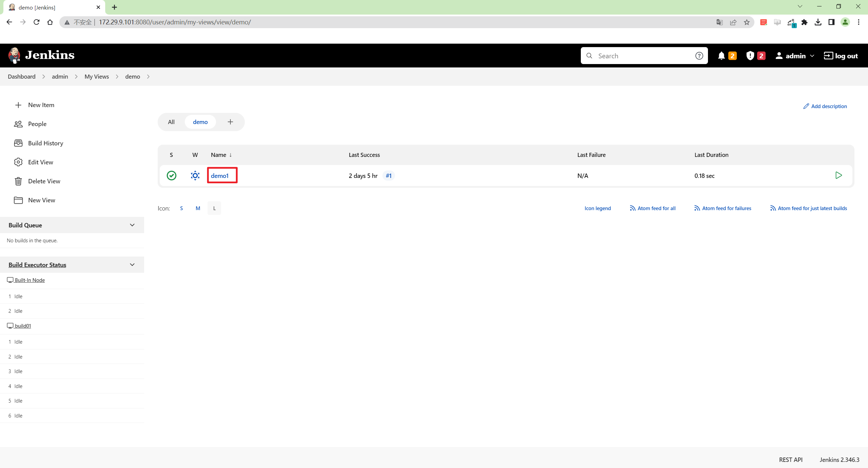868x468 pixels.
Task: Open People in the sidebar
Action: click(30, 124)
